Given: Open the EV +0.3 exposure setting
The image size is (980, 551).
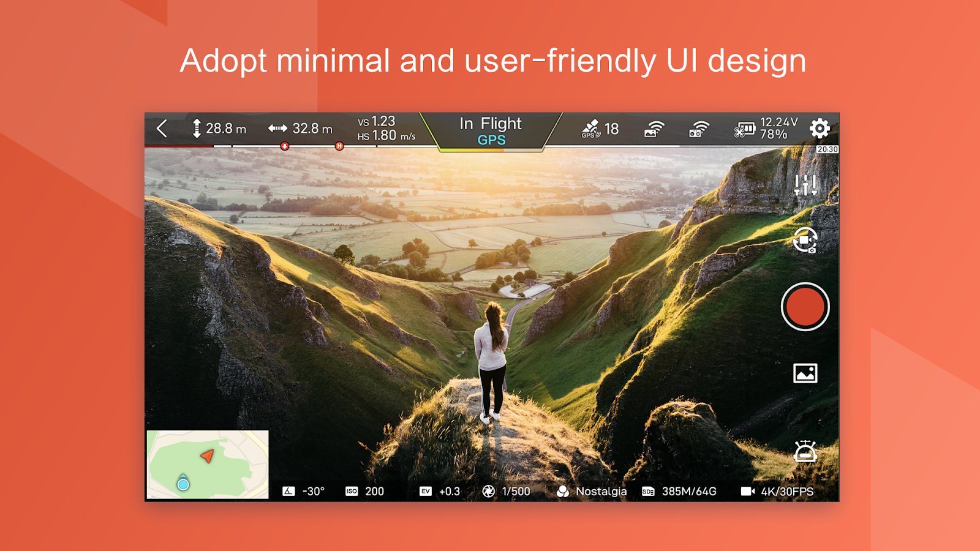Looking at the screenshot, I should [440, 491].
